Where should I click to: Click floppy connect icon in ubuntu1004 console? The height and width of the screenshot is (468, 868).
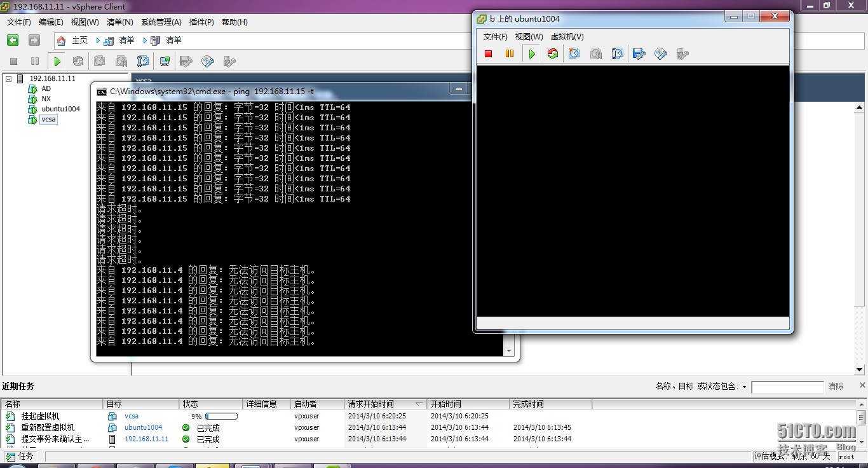(x=639, y=53)
